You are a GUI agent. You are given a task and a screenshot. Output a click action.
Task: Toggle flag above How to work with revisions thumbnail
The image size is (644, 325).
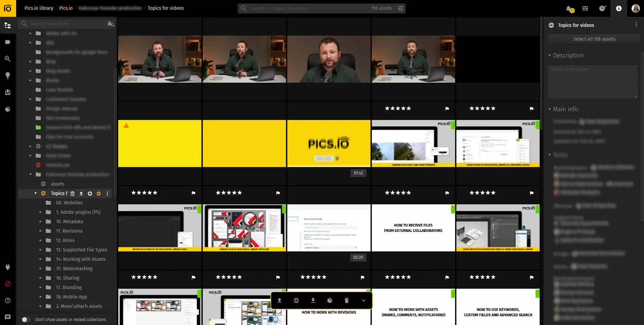coord(362,277)
